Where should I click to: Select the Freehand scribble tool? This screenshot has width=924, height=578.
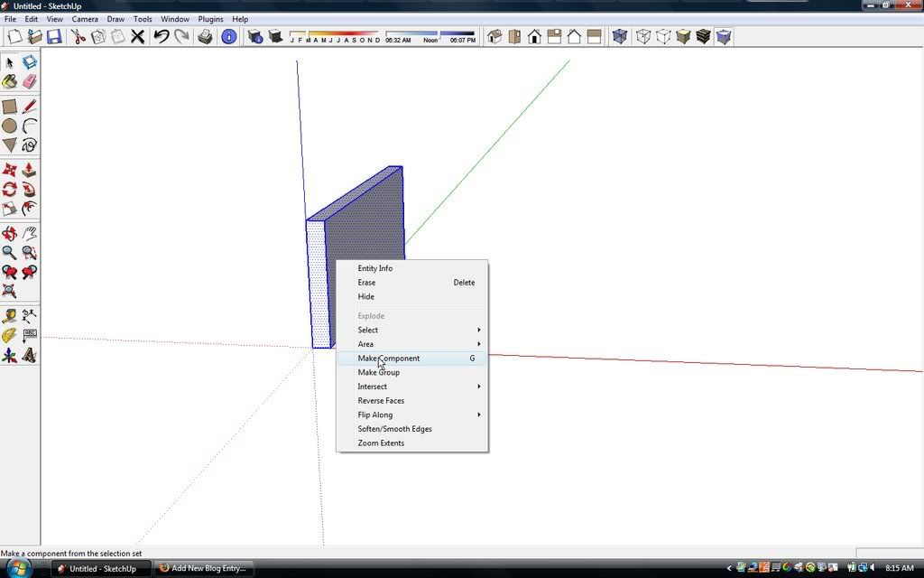click(30, 144)
